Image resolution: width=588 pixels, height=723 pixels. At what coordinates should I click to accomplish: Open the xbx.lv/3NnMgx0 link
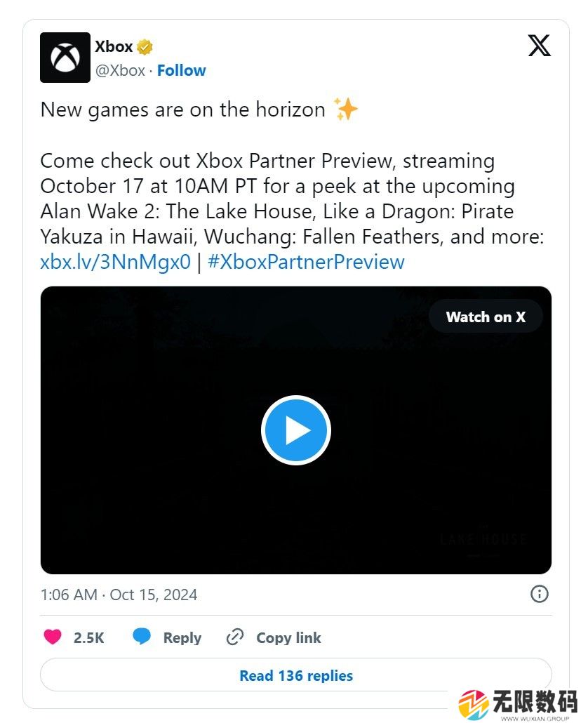point(115,262)
